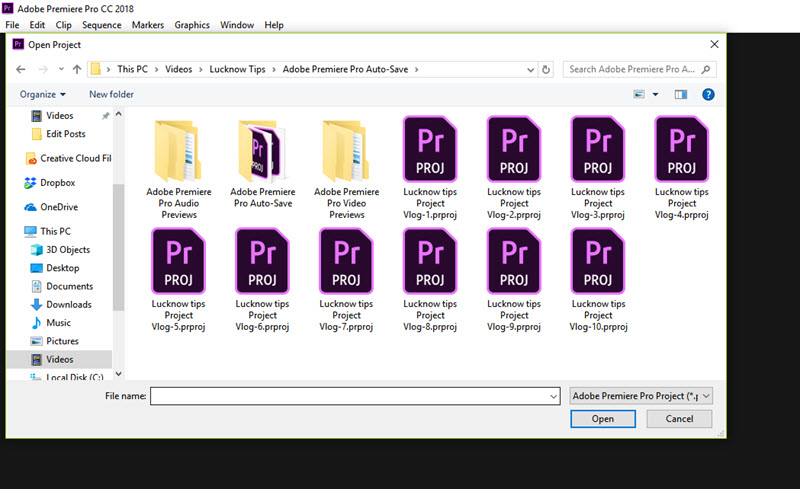Open Music in sidebar
This screenshot has height=489, width=800.
click(51, 323)
